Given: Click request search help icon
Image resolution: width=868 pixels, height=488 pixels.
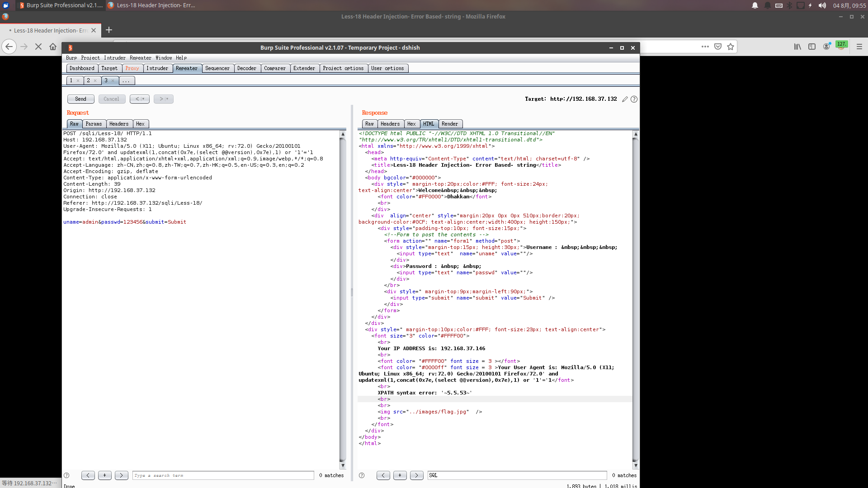Looking at the screenshot, I should pyautogui.click(x=66, y=475).
